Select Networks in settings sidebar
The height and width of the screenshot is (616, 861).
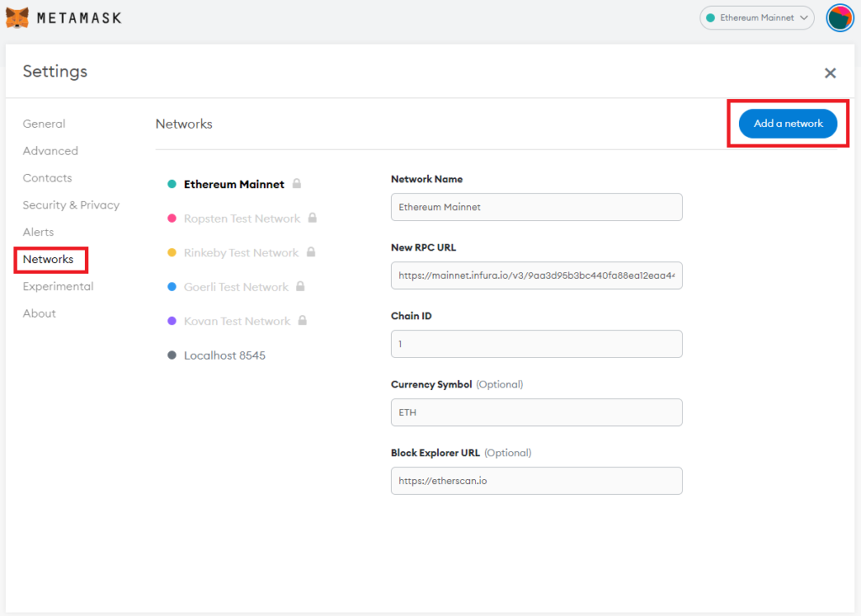(48, 259)
